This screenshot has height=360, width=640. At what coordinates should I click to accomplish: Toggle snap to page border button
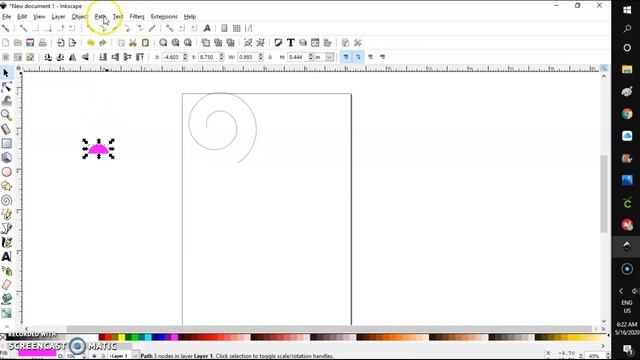click(x=224, y=28)
